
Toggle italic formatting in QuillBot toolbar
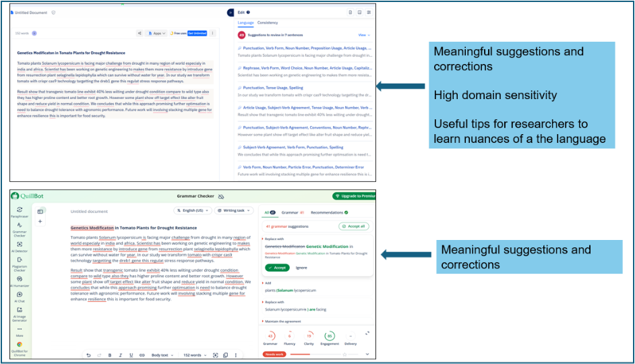click(x=121, y=355)
